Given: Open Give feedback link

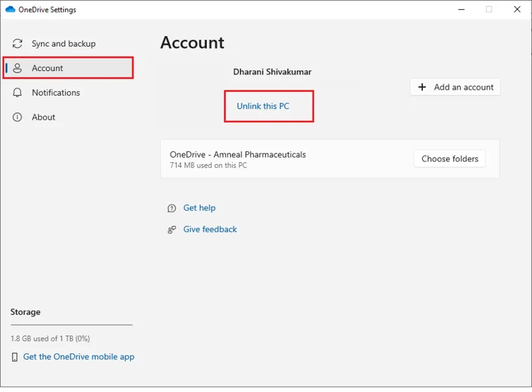Looking at the screenshot, I should 210,230.
